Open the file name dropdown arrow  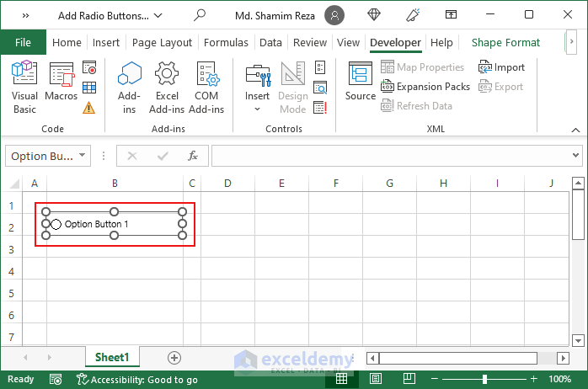point(158,15)
